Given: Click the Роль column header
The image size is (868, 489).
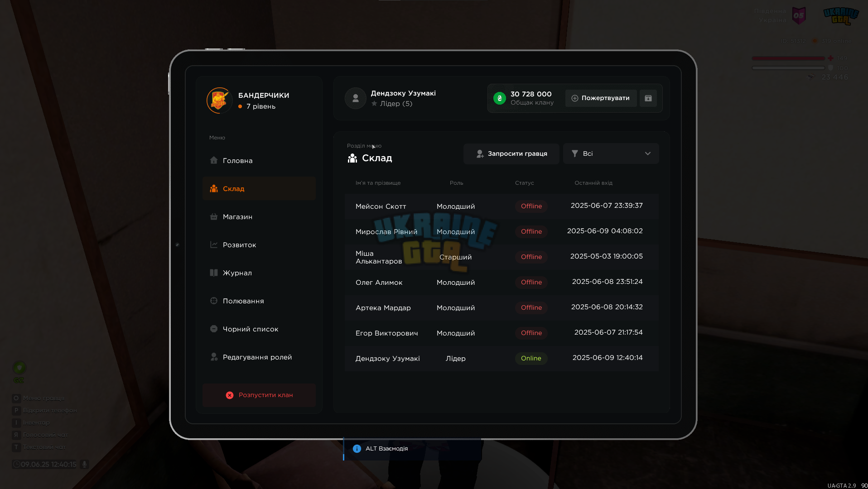Looking at the screenshot, I should [457, 183].
